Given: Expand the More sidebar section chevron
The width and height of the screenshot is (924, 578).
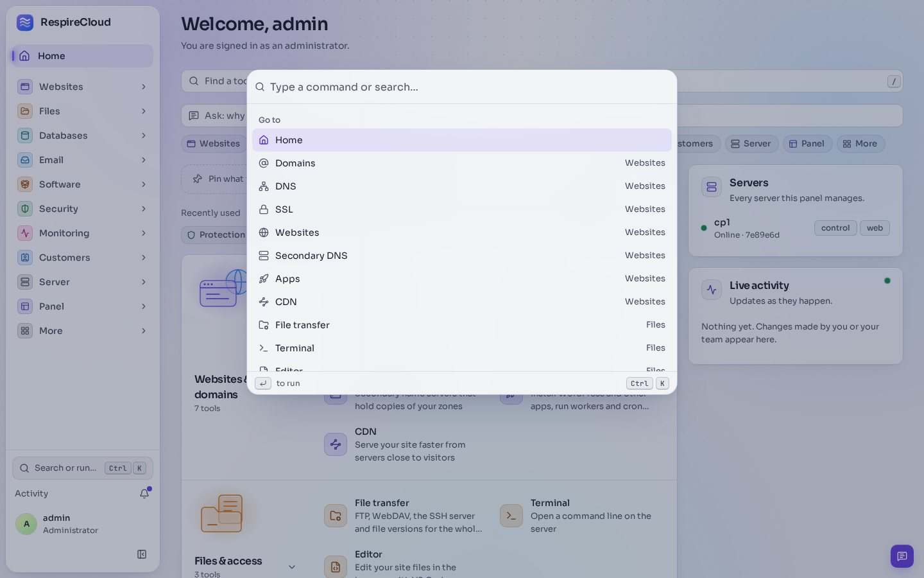Looking at the screenshot, I should click(144, 331).
